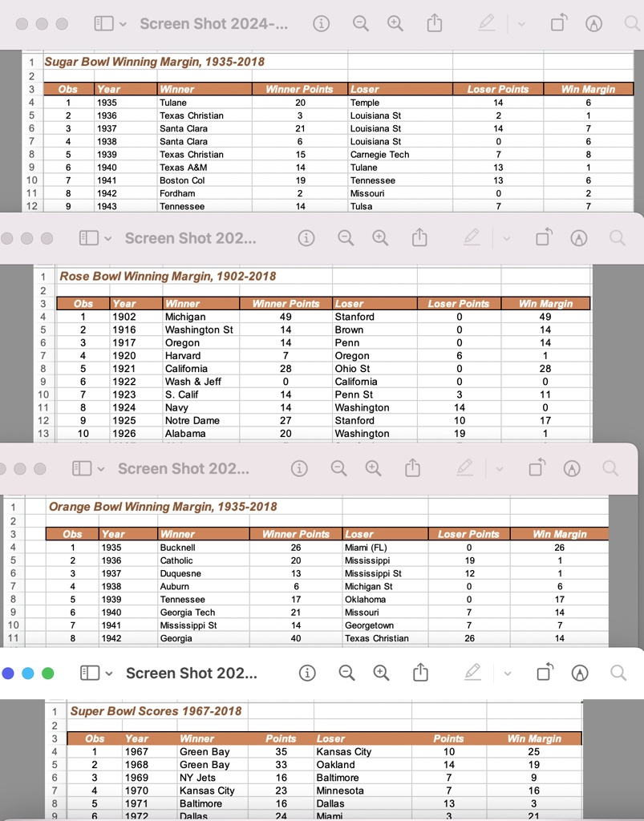The height and width of the screenshot is (821, 644).
Task: Zoom in on Orange Bowl window
Action: 373,468
